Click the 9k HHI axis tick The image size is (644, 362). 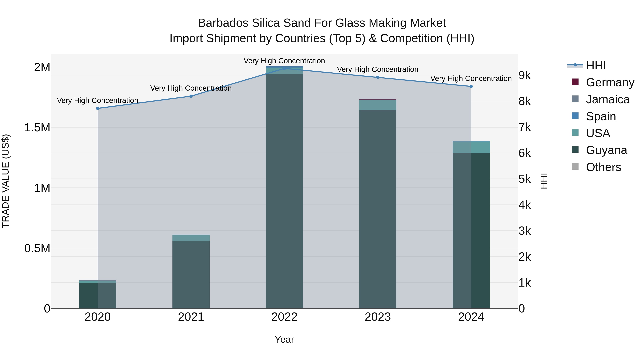point(525,75)
